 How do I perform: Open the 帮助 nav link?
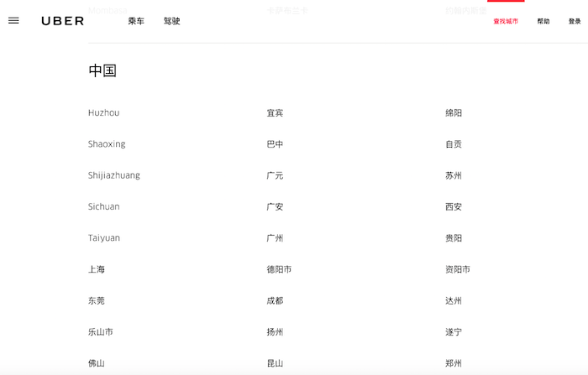click(x=543, y=21)
